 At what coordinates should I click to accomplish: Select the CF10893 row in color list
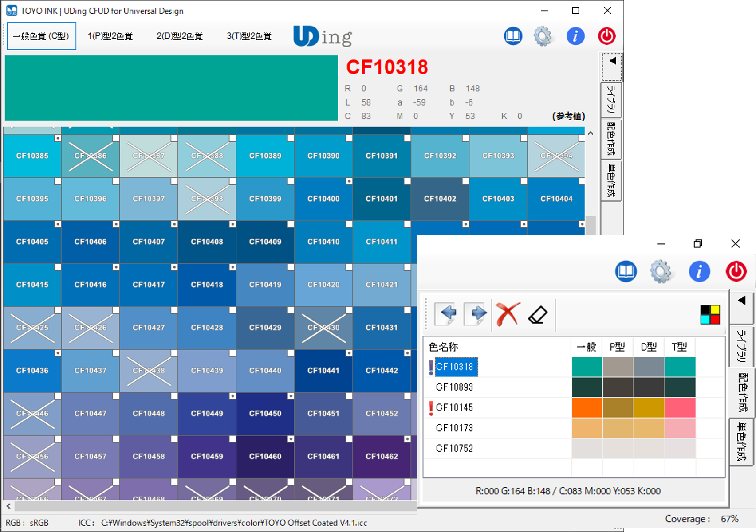coord(454,387)
